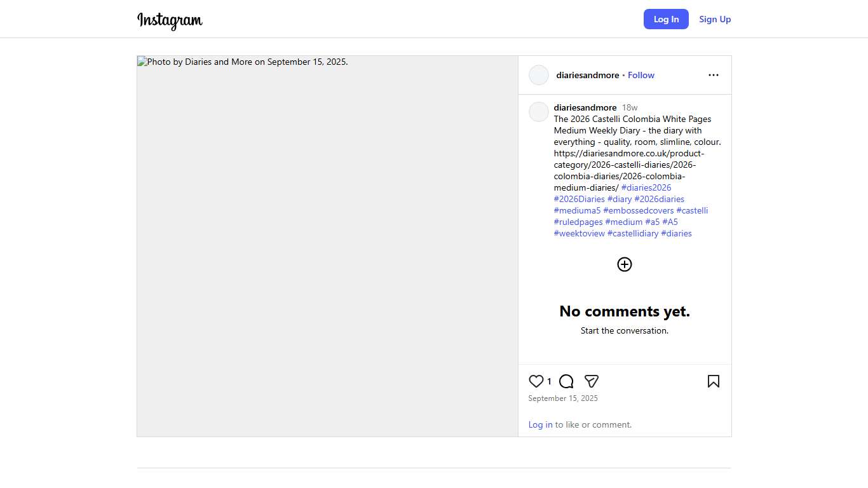The image size is (868, 488).
Task: Click the September 15, 2025 post date
Action: 563,398
